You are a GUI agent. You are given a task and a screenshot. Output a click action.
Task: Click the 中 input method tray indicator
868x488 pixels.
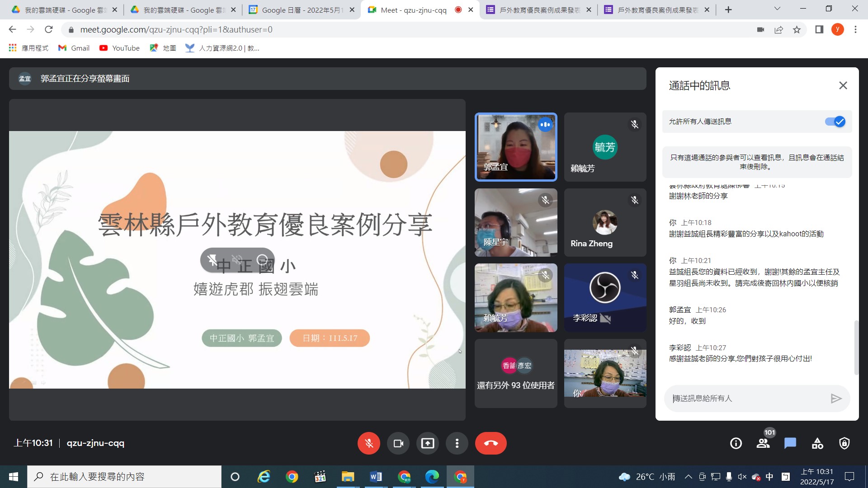click(x=769, y=477)
